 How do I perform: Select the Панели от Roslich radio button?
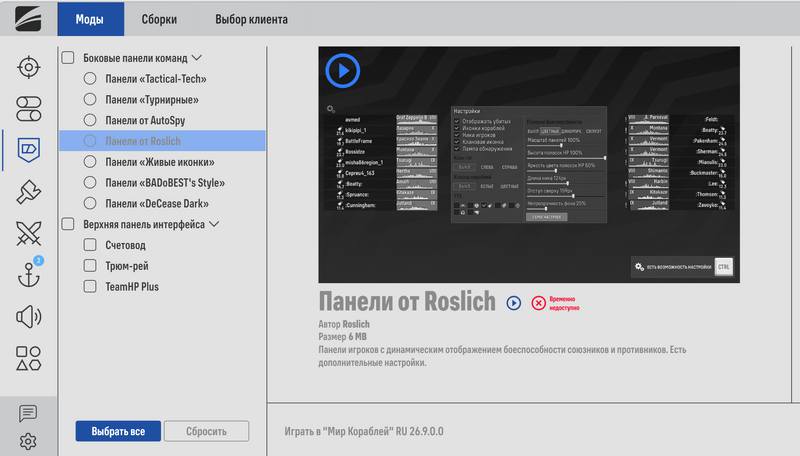(x=90, y=141)
